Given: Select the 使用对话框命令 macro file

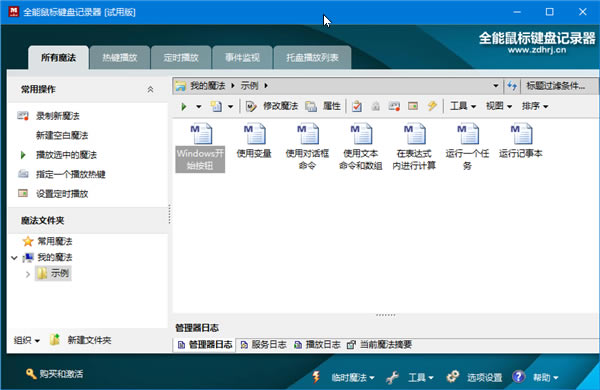Looking at the screenshot, I should 307,147.
